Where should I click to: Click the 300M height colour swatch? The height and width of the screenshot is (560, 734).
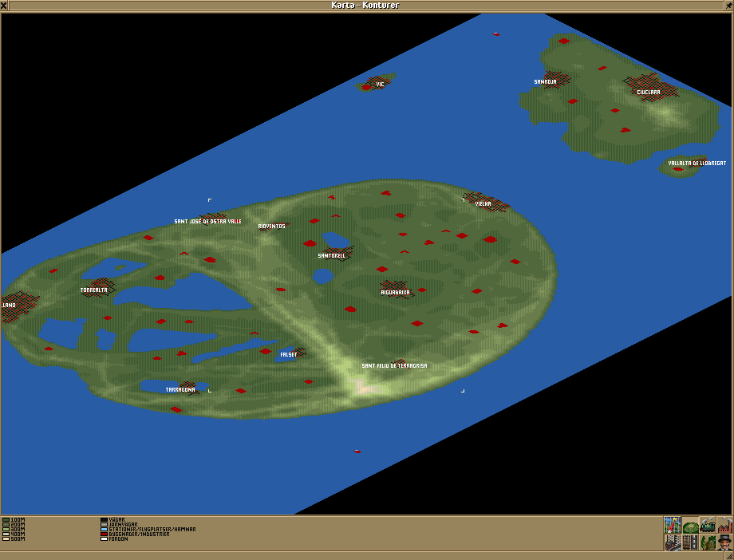click(6, 529)
